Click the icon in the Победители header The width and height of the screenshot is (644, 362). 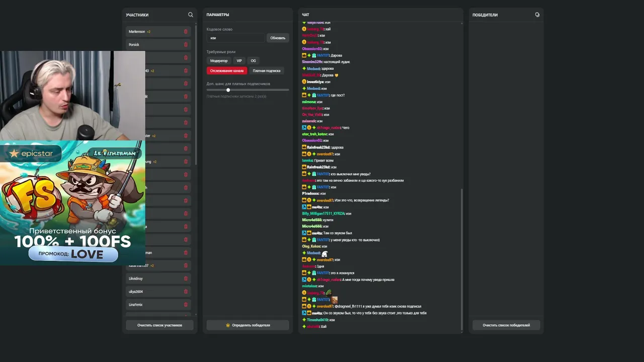click(537, 15)
